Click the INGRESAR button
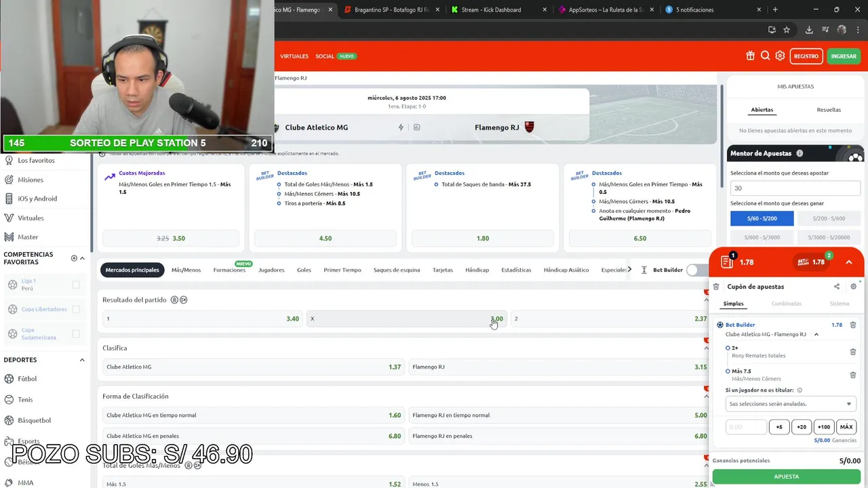The image size is (868, 488). coord(844,56)
